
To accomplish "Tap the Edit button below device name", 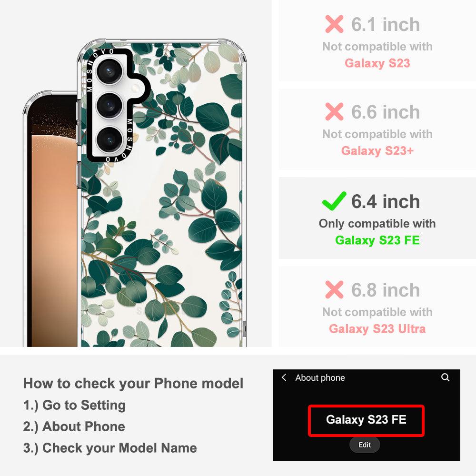I will point(365,445).
